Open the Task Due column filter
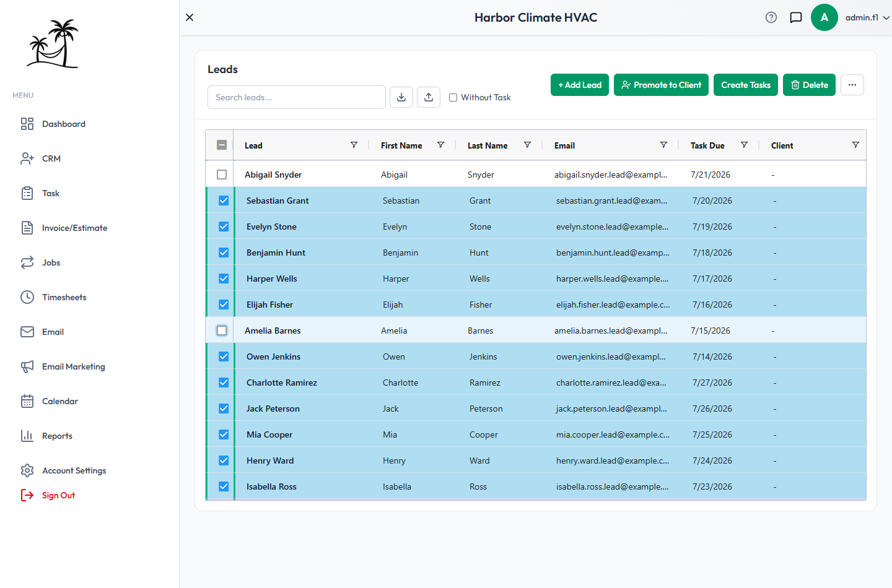 [x=744, y=145]
